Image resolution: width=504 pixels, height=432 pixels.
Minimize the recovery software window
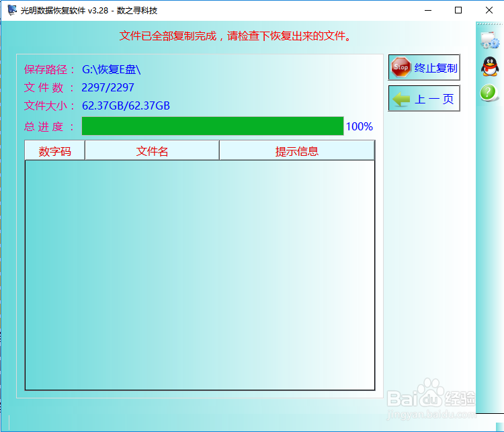[428, 10]
